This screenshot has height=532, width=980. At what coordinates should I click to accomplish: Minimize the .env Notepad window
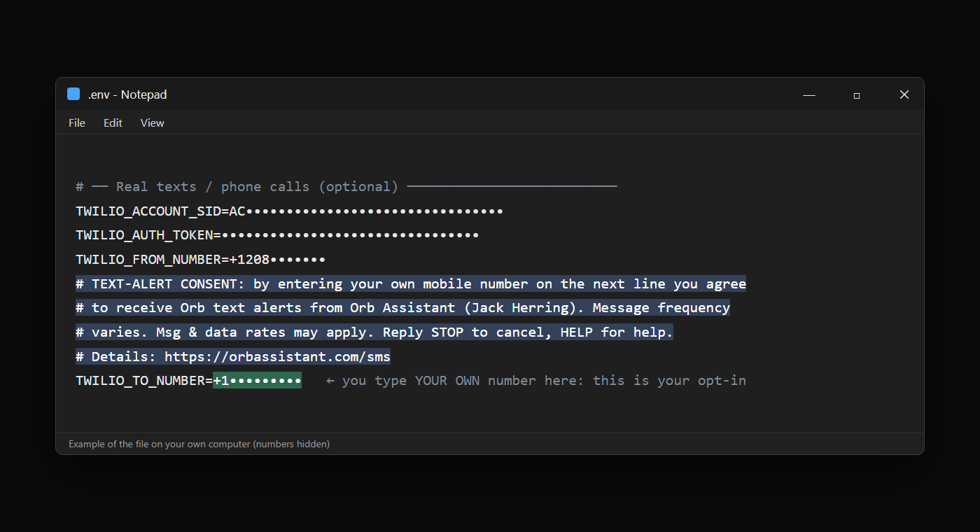click(x=809, y=95)
